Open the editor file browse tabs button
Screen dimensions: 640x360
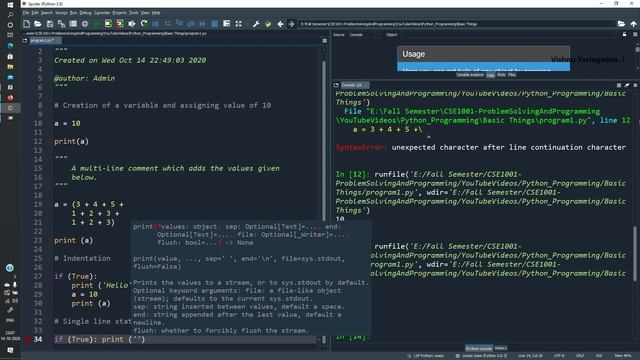[25, 41]
